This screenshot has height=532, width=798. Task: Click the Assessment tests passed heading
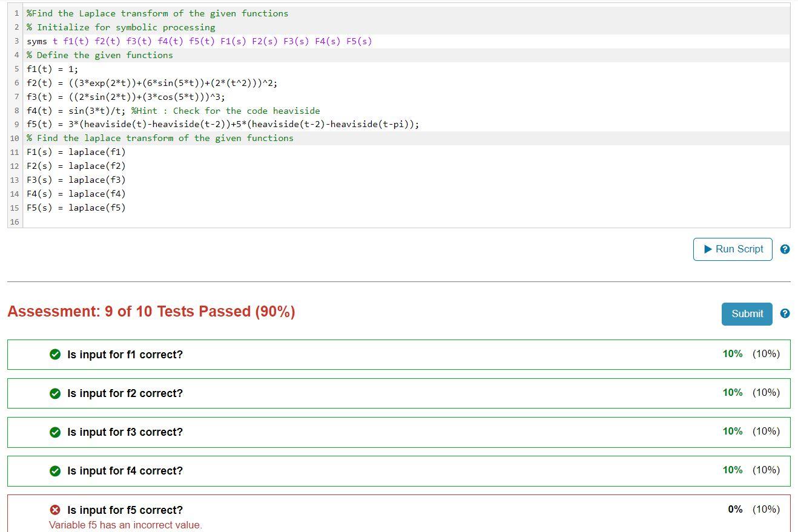[150, 311]
